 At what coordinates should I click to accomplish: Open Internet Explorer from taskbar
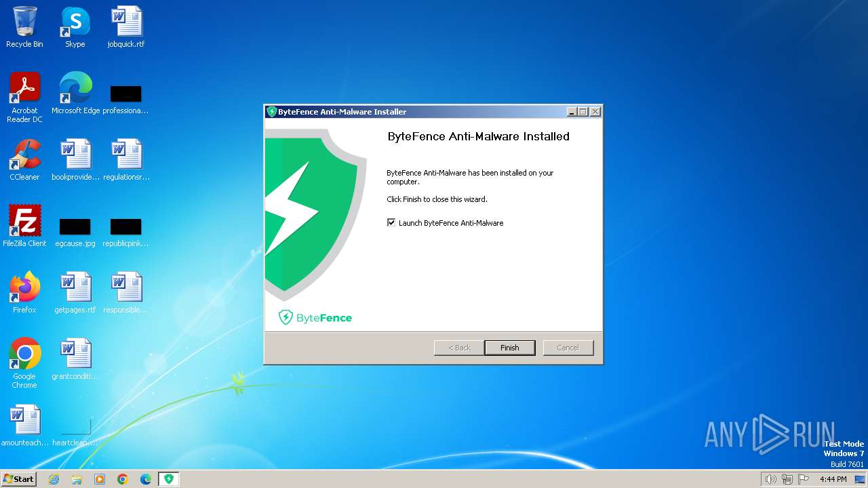[x=54, y=479]
